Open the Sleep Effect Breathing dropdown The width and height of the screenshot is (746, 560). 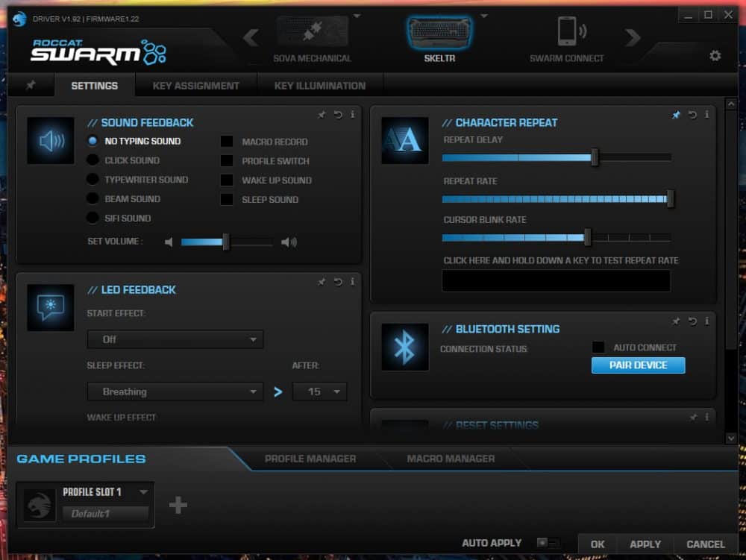tap(175, 391)
